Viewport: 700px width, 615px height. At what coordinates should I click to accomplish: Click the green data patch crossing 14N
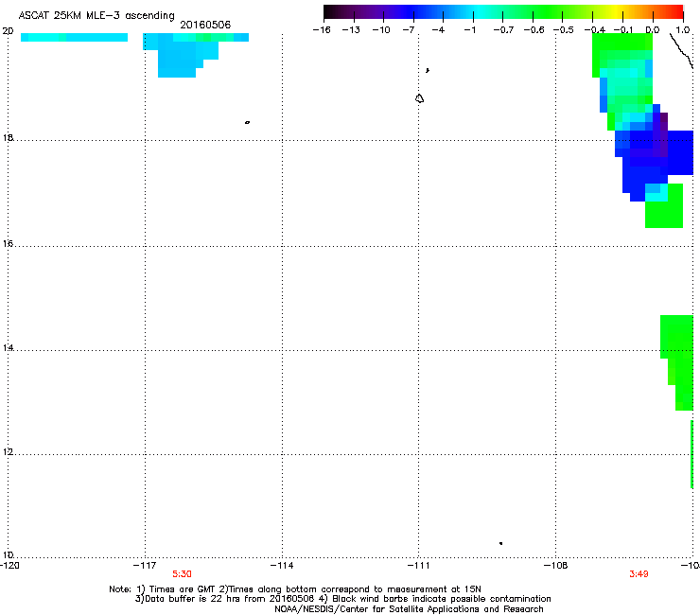click(678, 361)
